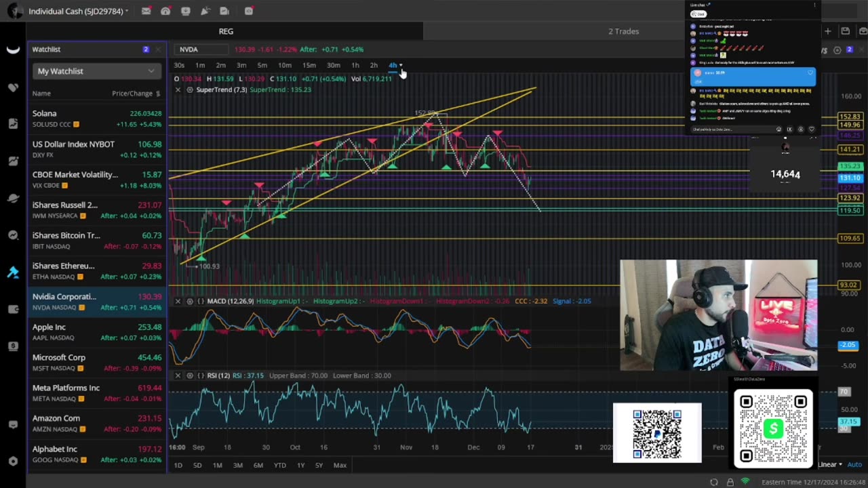Open SuperTrend indicator settings gear
Image resolution: width=868 pixels, height=488 pixels.
[190, 89]
